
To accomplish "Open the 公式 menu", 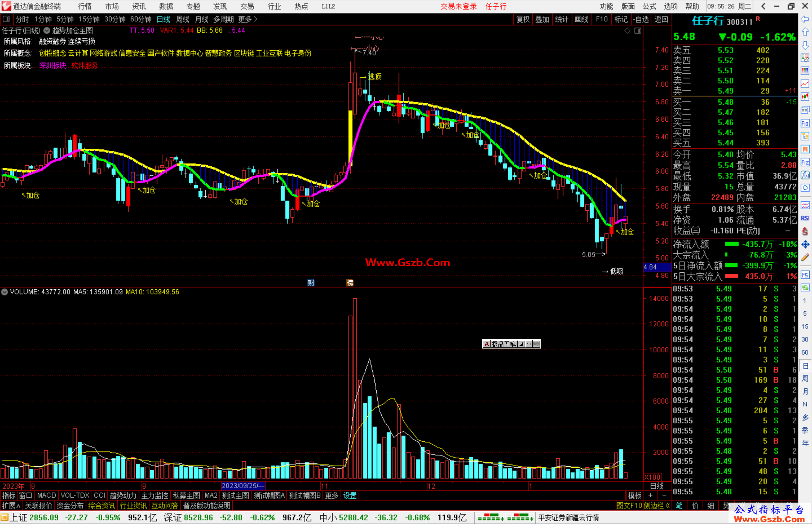I will coord(649,6).
